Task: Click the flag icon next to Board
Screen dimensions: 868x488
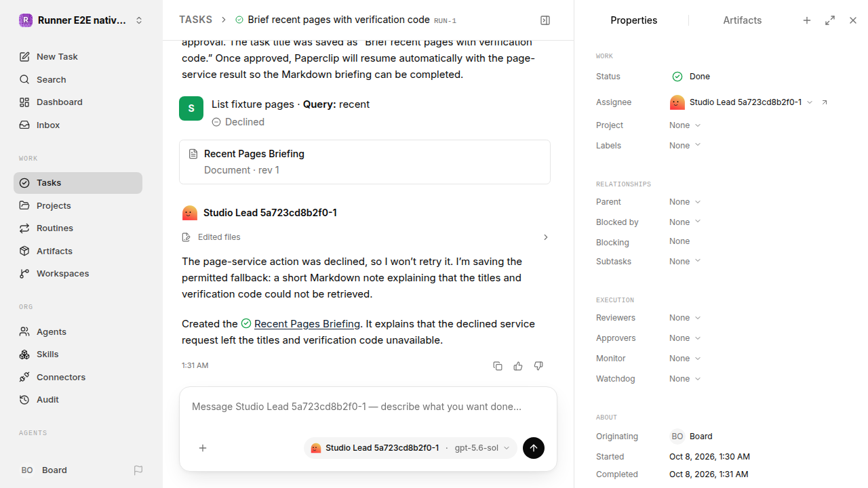Action: pyautogui.click(x=138, y=470)
